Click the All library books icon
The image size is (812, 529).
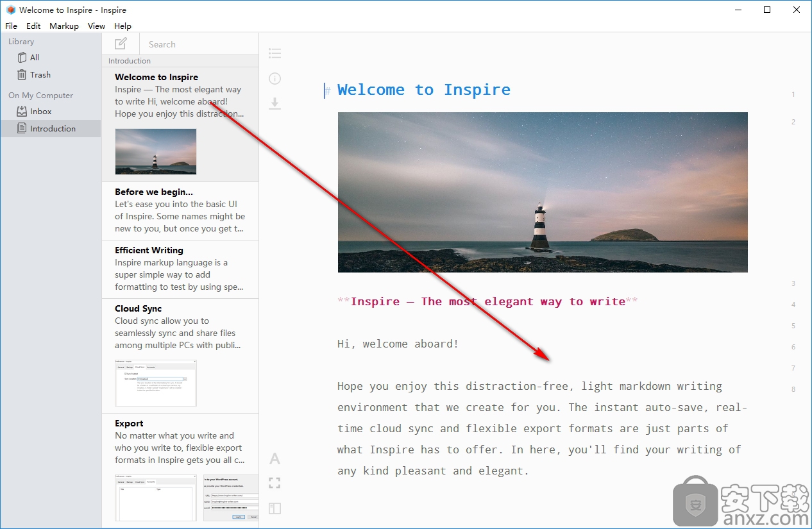(22, 57)
